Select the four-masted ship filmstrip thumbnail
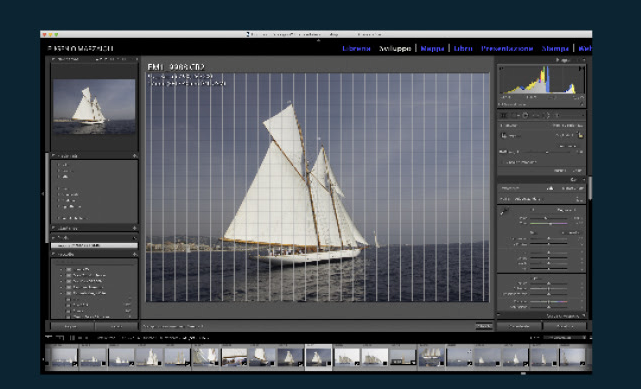The height and width of the screenshot is (389, 641). pos(431,357)
